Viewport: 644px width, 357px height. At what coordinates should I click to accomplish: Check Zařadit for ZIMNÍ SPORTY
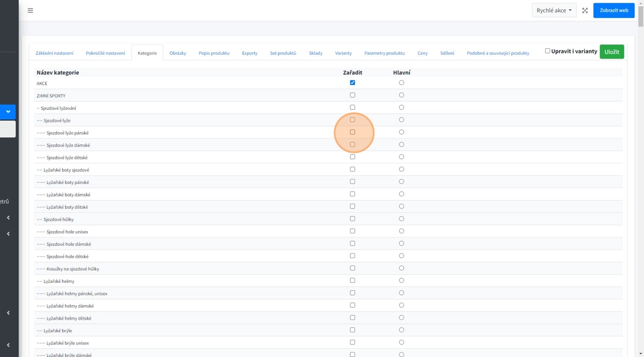(x=352, y=95)
